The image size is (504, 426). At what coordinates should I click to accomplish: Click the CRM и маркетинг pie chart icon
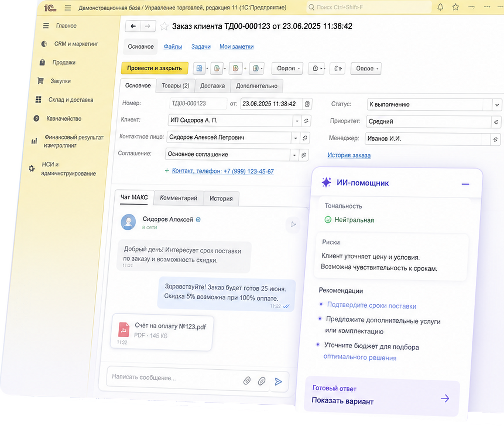click(44, 44)
